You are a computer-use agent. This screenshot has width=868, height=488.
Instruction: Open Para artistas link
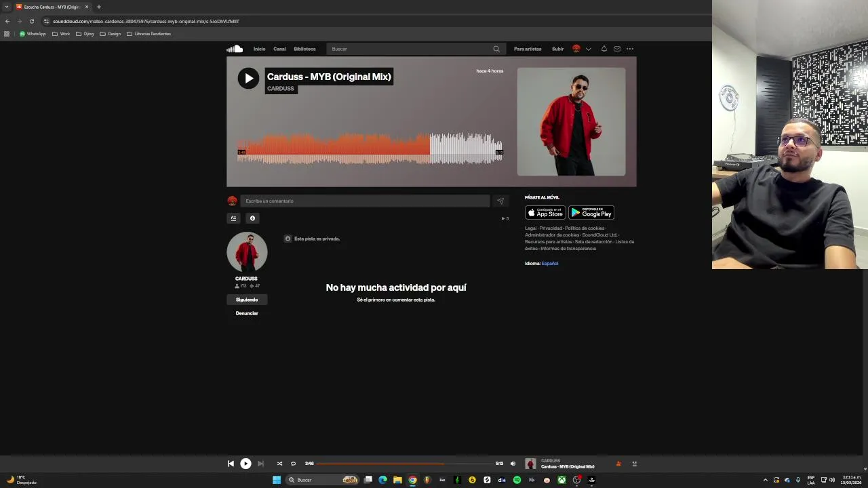528,49
